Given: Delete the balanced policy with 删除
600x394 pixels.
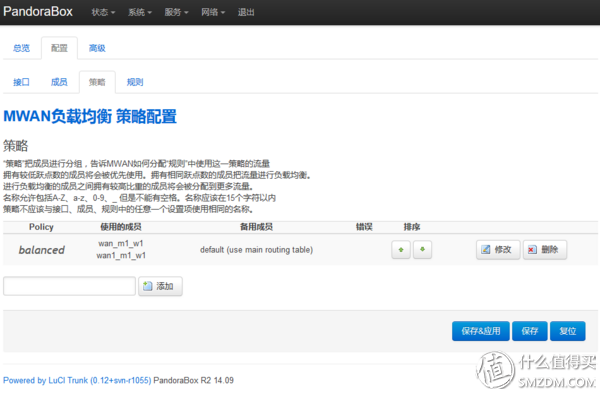Looking at the screenshot, I should coord(545,250).
